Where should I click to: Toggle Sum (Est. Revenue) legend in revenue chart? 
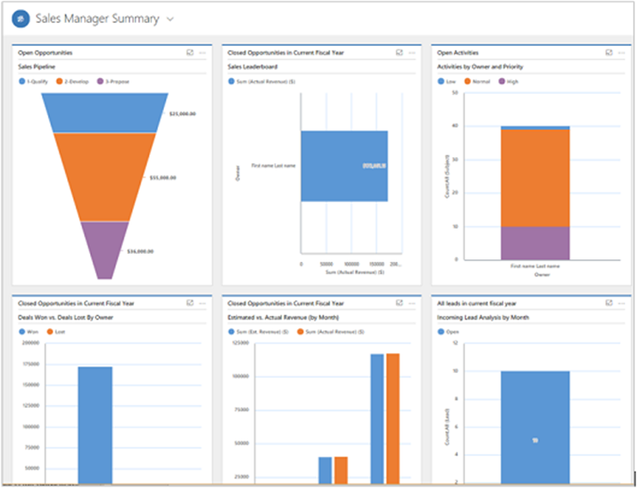(x=258, y=332)
